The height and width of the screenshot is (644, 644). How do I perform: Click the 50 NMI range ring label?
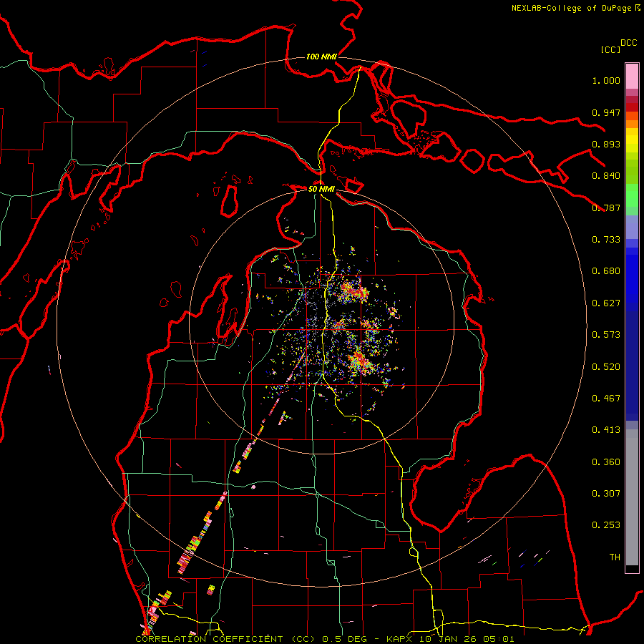pyautogui.click(x=321, y=189)
